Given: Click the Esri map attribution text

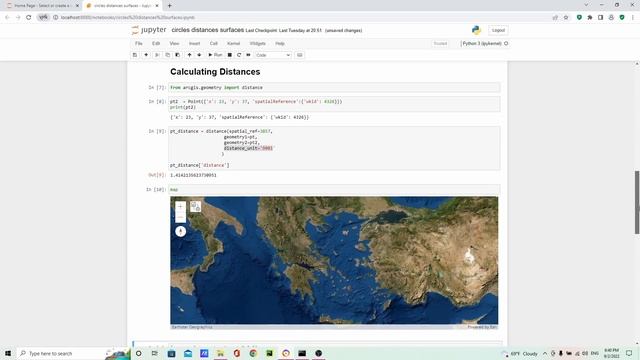Looking at the screenshot, I should [x=482, y=327].
